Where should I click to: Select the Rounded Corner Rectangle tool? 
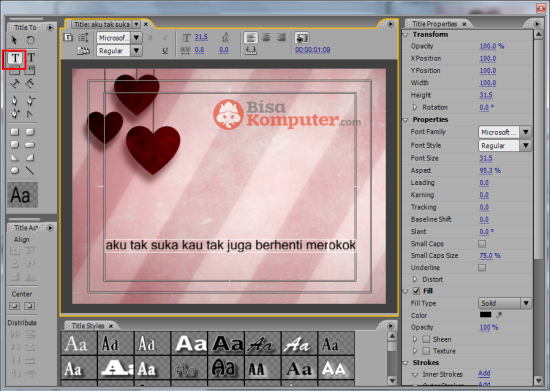pos(30,132)
